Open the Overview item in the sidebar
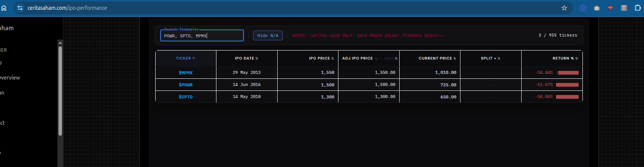Viewport: 644px width, 167px height. (x=10, y=78)
